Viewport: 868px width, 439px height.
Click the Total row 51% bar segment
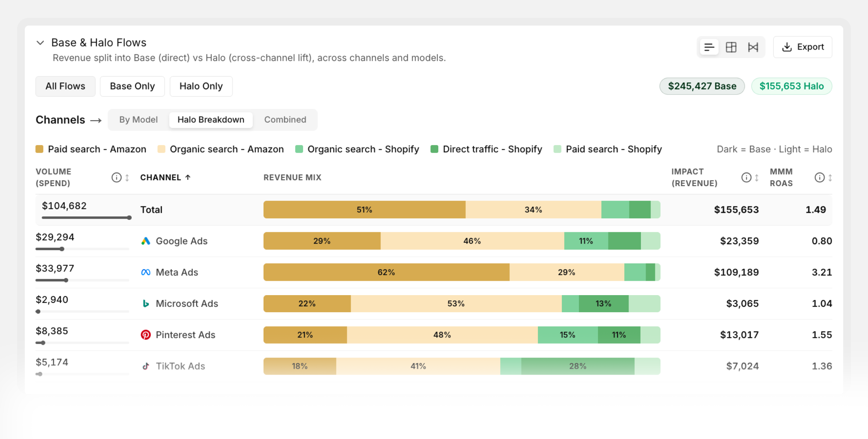364,210
